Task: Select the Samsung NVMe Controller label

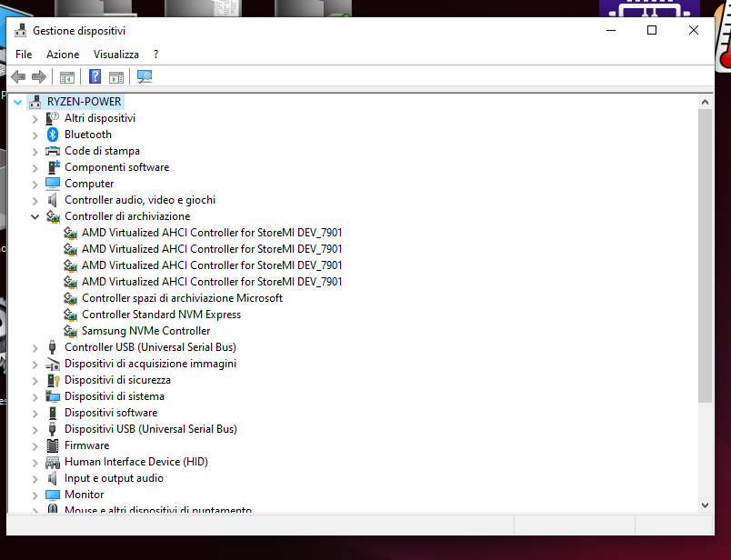Action: point(145,331)
